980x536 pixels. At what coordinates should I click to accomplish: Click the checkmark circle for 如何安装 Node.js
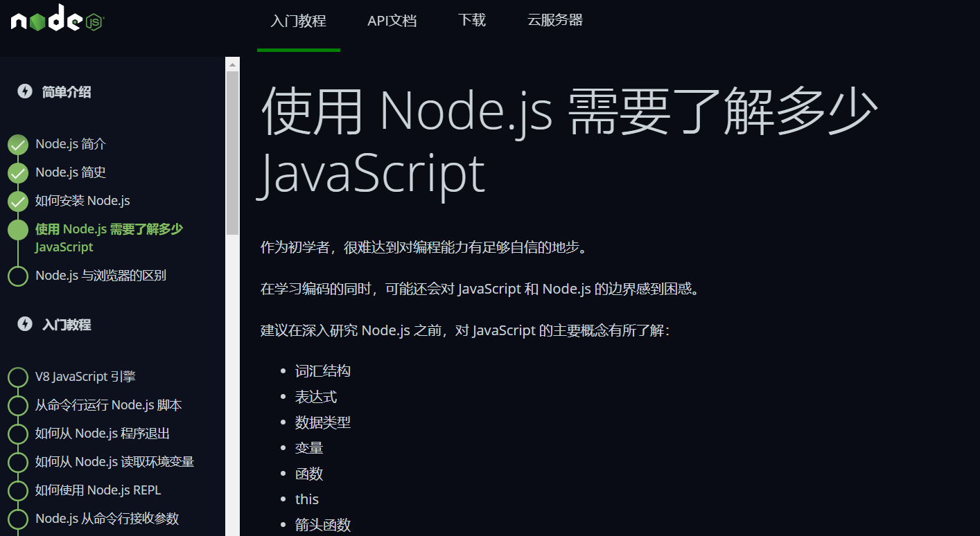click(x=18, y=202)
